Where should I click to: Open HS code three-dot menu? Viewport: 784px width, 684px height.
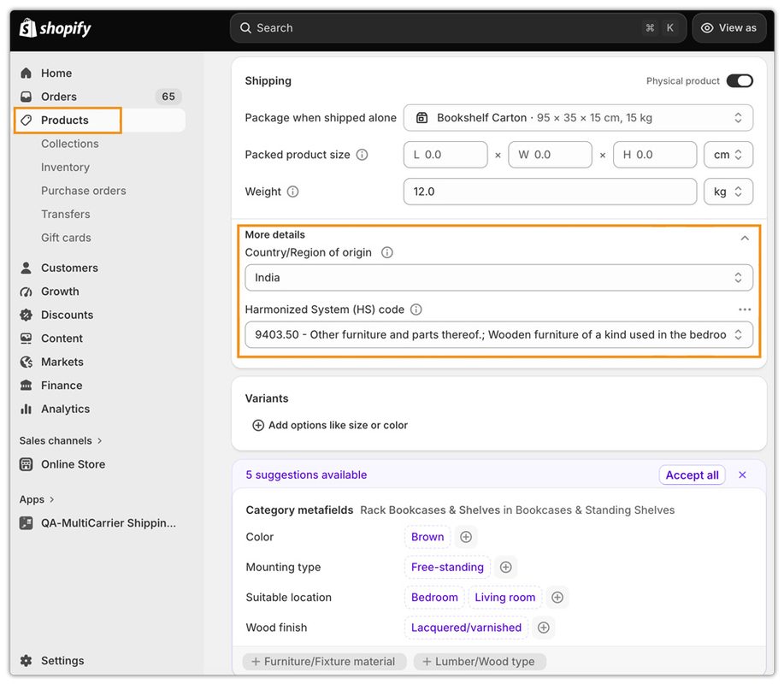[x=745, y=310]
